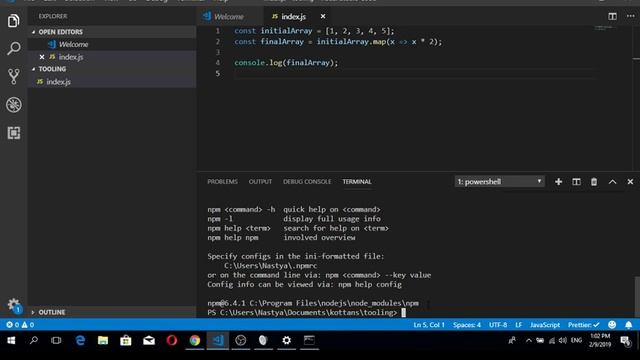Image resolution: width=640 pixels, height=360 pixels.
Task: Show errors and warnings count in the status bar
Action: 20,325
